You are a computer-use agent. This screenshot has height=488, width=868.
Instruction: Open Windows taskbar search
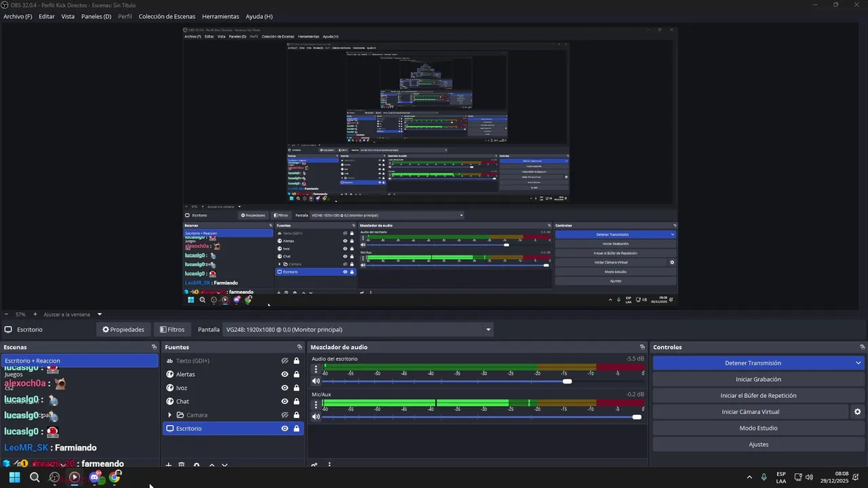point(35,477)
